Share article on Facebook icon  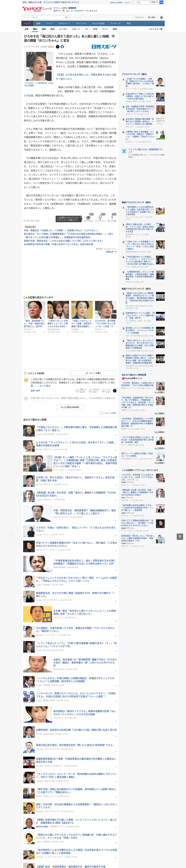62,47
